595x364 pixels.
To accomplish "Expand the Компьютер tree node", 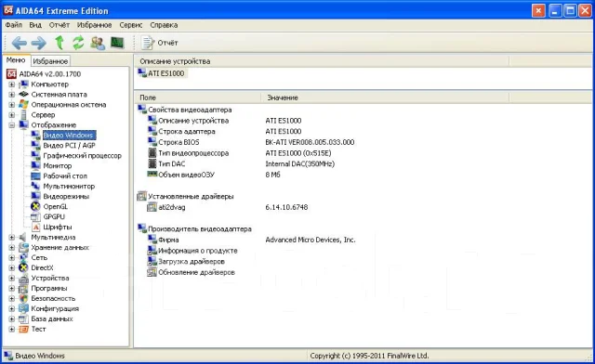I will 12,84.
